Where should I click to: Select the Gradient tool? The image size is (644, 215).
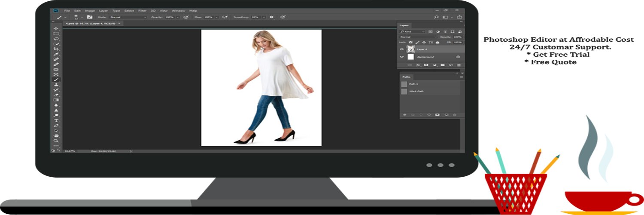[x=56, y=100]
